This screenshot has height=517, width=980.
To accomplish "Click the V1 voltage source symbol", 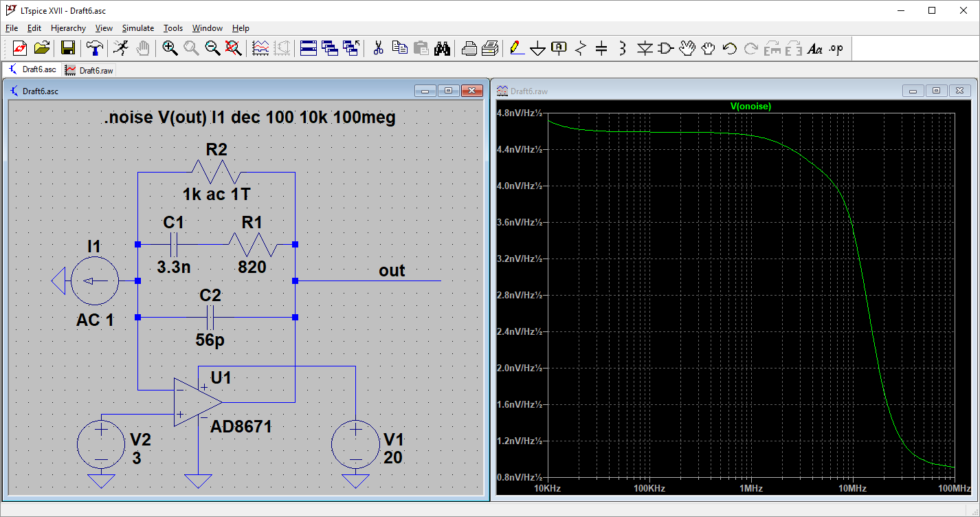I will [355, 445].
